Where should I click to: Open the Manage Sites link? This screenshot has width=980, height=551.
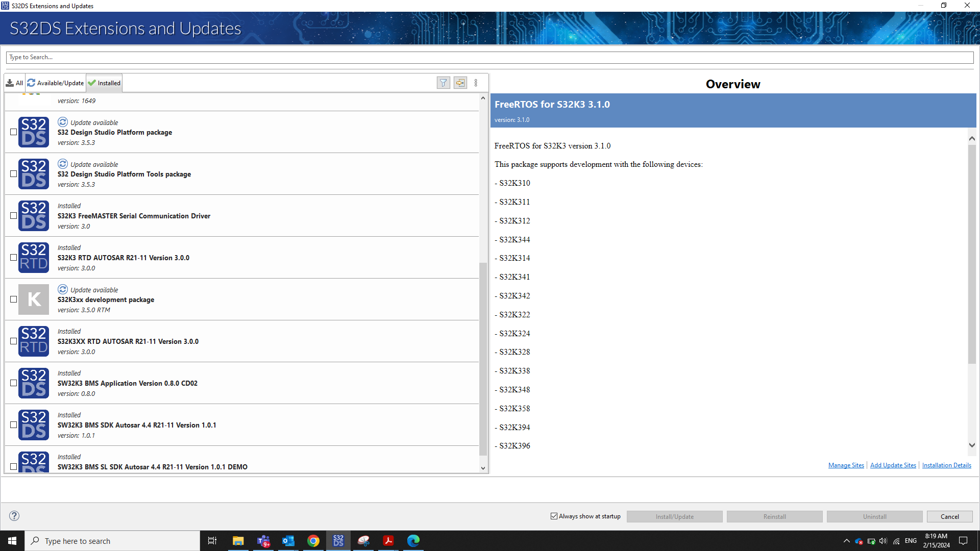tap(846, 465)
